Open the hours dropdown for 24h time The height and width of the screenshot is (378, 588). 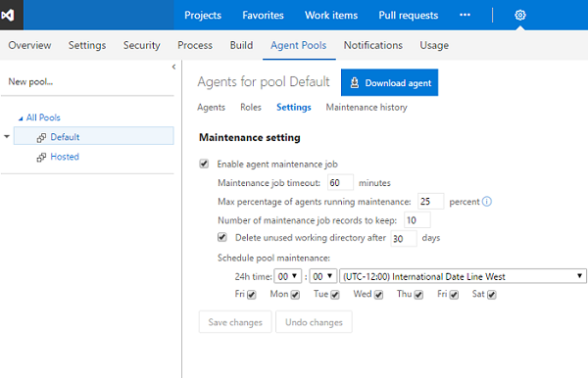pyautogui.click(x=287, y=276)
